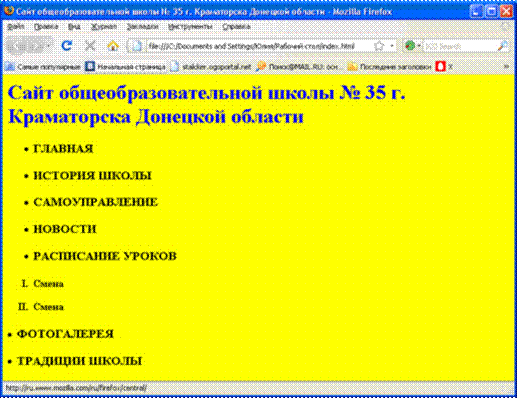Open the back/forward history dropdown arrow

click(49, 46)
